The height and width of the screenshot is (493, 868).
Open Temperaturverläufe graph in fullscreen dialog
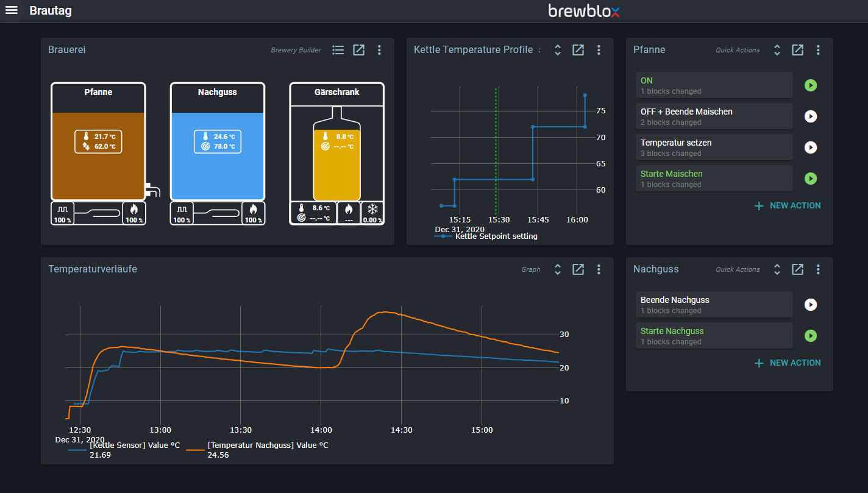click(578, 269)
